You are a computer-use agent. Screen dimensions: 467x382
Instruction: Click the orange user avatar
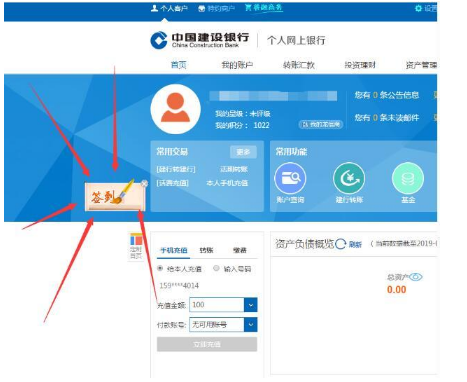[x=175, y=109]
